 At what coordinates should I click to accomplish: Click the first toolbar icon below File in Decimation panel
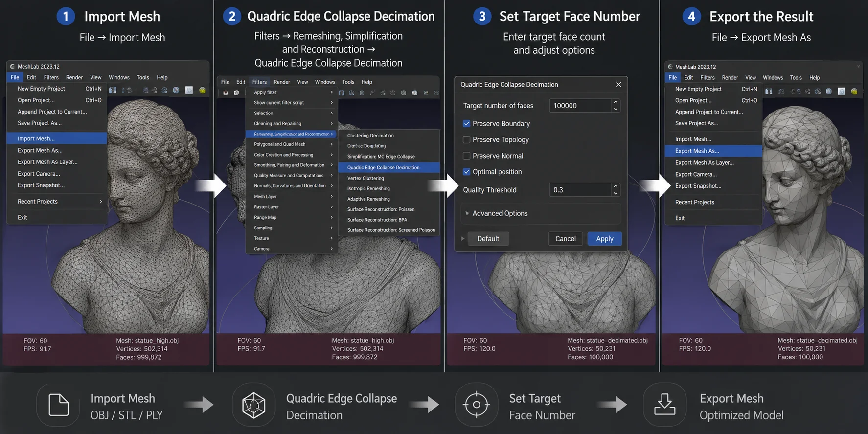click(226, 92)
